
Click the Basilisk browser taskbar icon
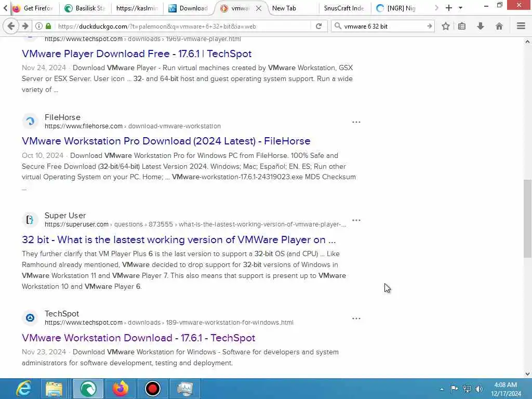click(88, 389)
